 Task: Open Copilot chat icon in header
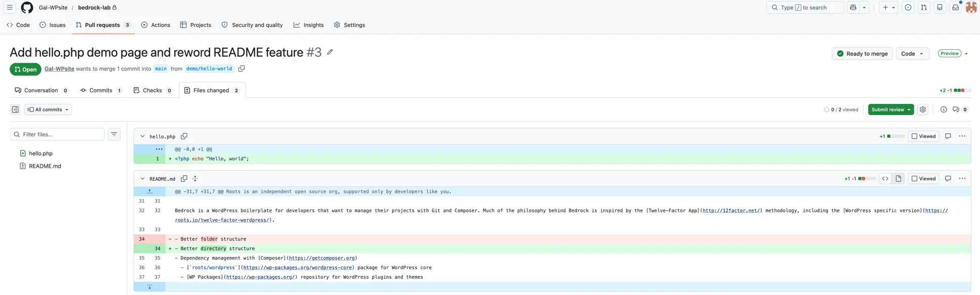tap(853, 8)
